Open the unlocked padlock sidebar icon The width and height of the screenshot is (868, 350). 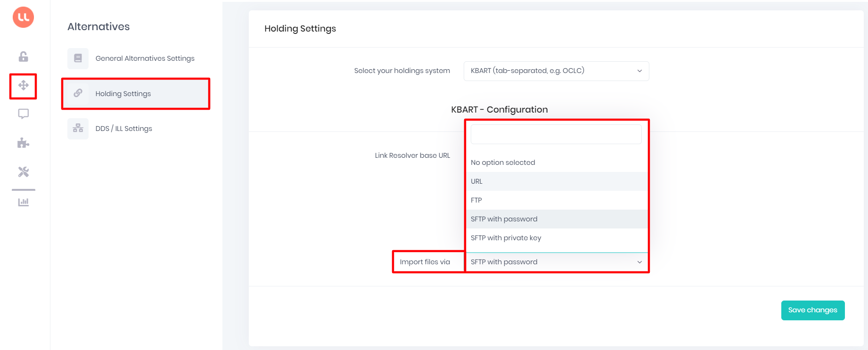coord(23,57)
